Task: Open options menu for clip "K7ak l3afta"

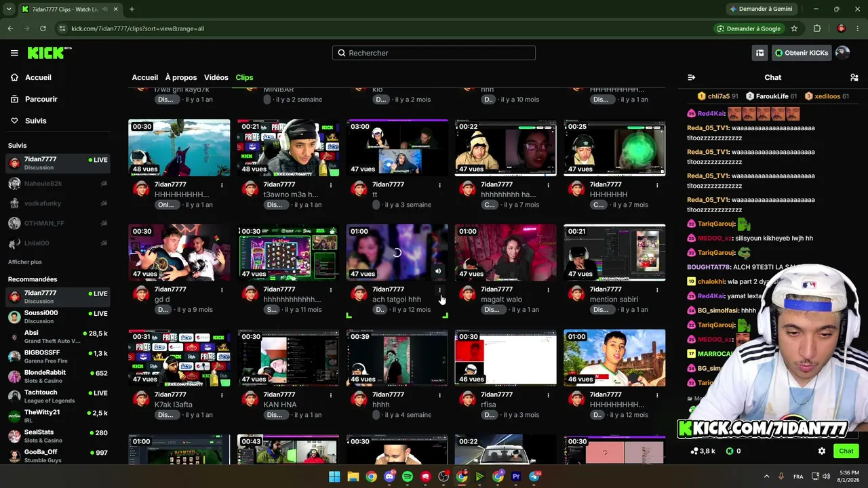Action: [x=222, y=394]
